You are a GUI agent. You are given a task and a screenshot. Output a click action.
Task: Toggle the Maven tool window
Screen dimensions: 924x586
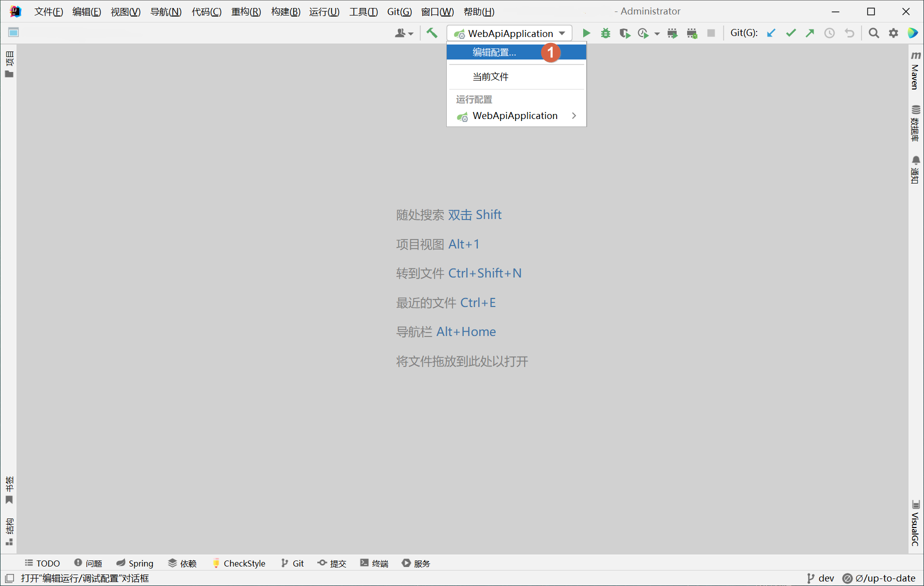916,71
